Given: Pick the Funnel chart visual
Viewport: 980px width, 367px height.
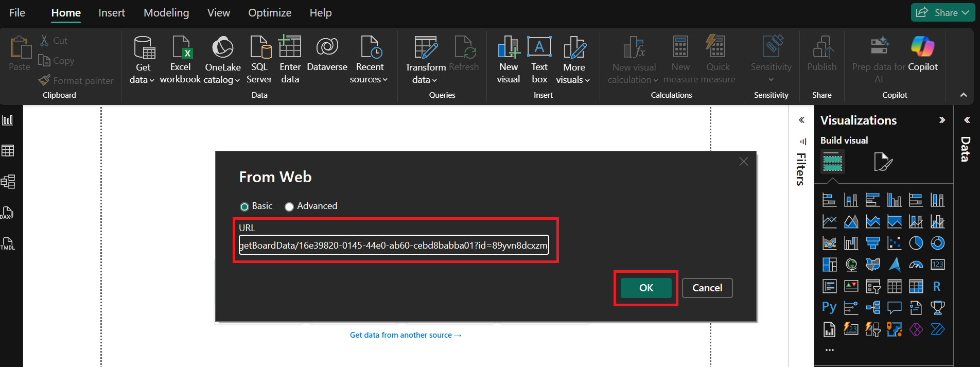Looking at the screenshot, I should 872,243.
